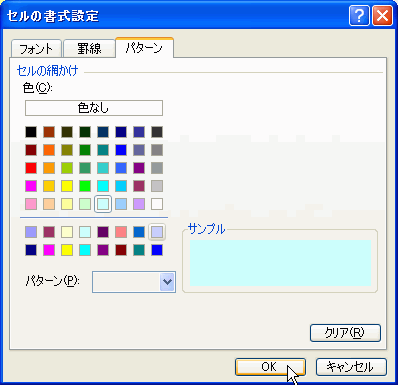Open the パターン(P) dropdown list
Viewport: 398px width, 385px height.
pos(167,282)
